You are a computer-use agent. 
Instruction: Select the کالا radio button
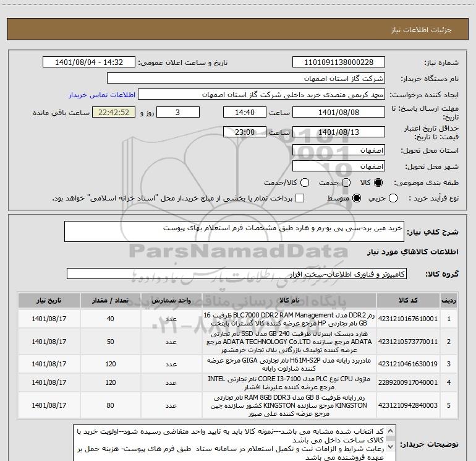click(x=378, y=183)
